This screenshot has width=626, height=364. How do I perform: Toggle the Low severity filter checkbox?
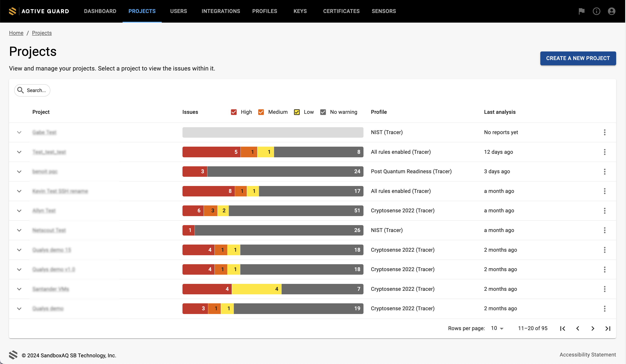[x=297, y=112]
